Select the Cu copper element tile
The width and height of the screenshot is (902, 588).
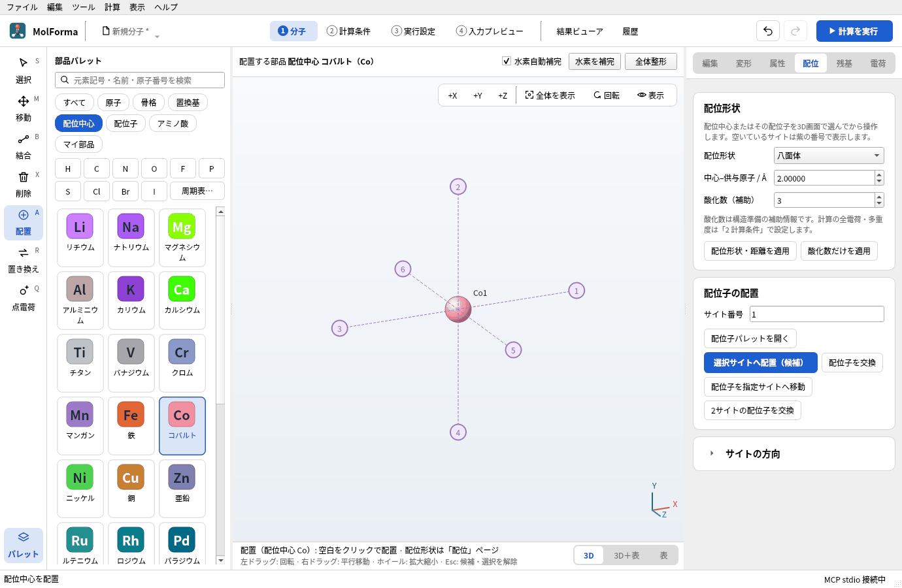pyautogui.click(x=131, y=488)
